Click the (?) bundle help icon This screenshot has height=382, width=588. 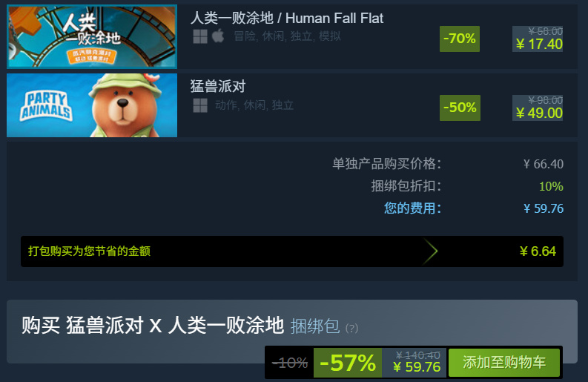(351, 329)
